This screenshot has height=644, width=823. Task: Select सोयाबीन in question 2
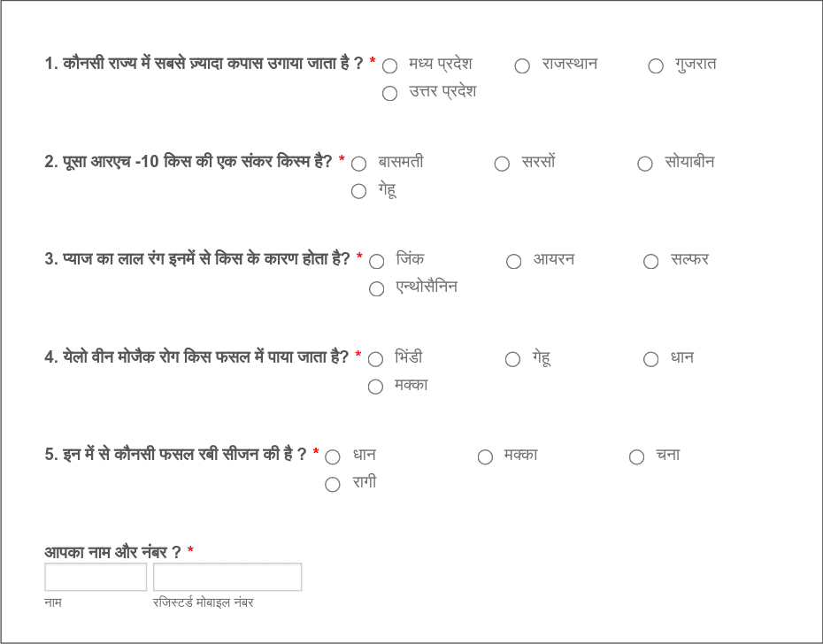point(643,163)
